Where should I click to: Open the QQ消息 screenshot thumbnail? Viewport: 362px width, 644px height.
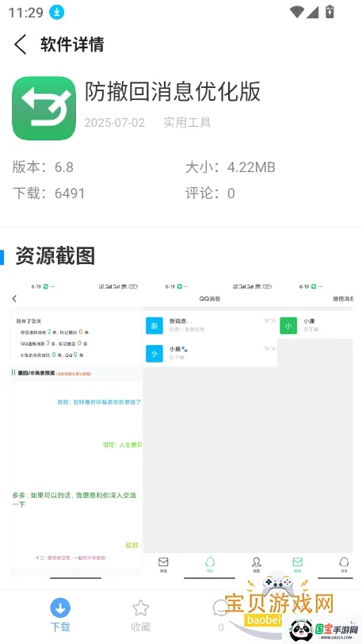[210, 431]
